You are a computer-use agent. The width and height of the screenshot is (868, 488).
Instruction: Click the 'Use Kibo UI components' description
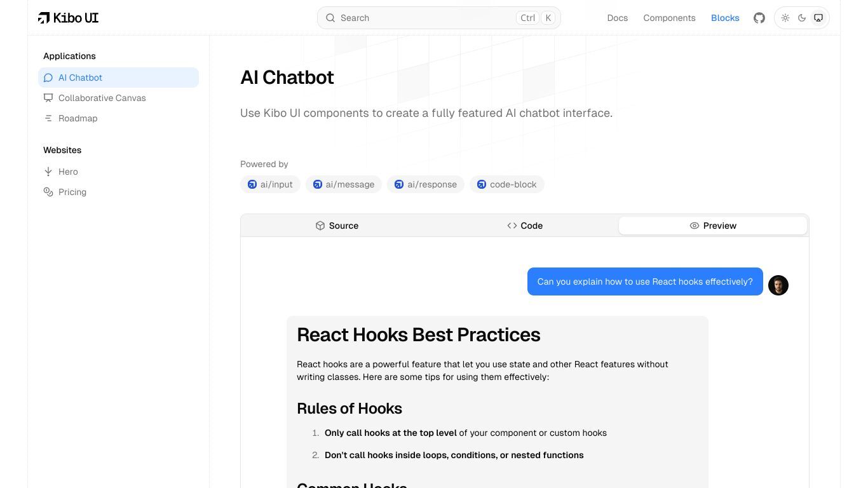(426, 113)
